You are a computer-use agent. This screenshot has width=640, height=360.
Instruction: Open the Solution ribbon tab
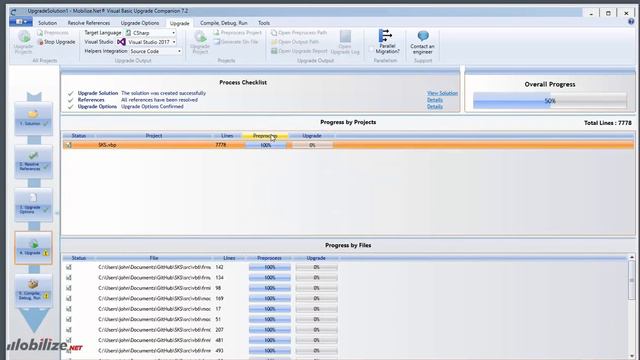pyautogui.click(x=48, y=23)
